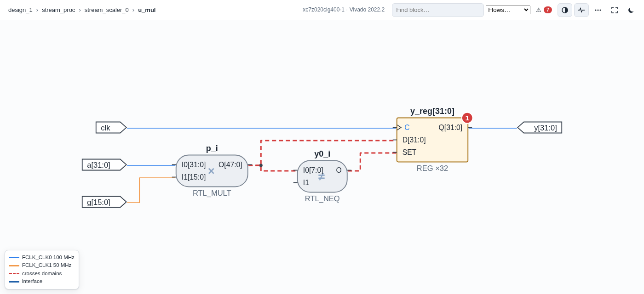This screenshot has width=644, height=294.
Task: Click FCLK_CLK0 100 MHz legend swatch
Action: (14, 257)
